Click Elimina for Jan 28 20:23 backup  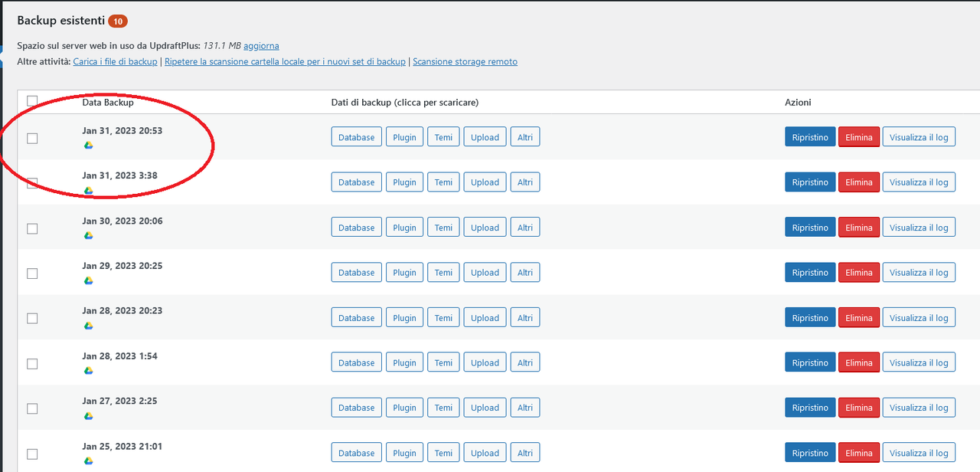859,318
